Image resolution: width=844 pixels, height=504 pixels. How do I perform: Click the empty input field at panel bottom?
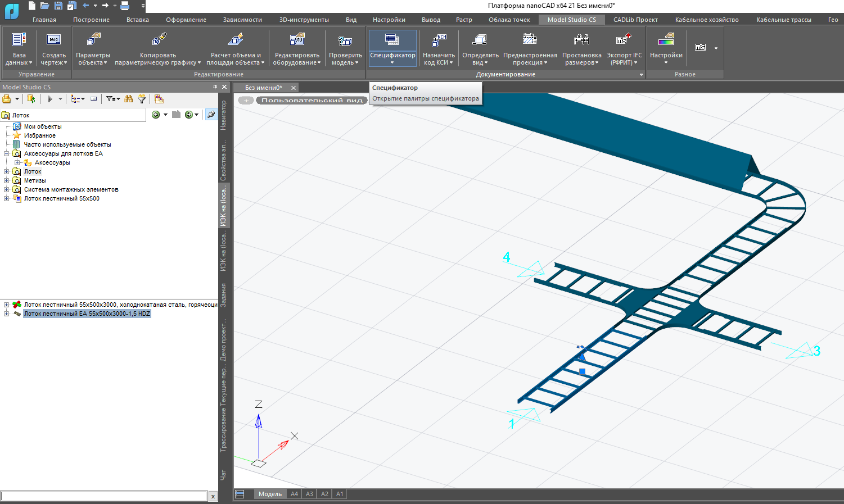[x=105, y=496]
